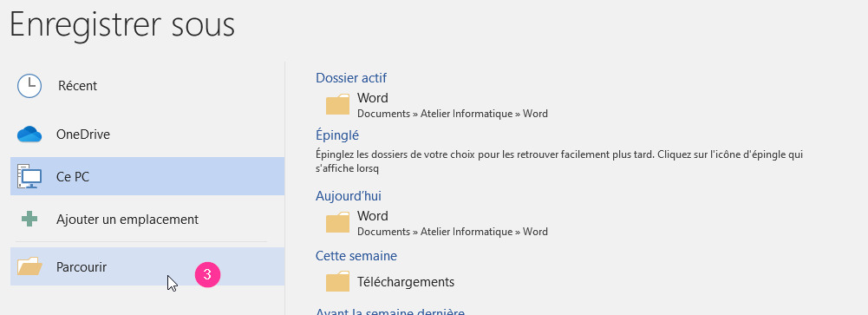
Task: Click the Cette semaine section heading
Action: [x=356, y=256]
